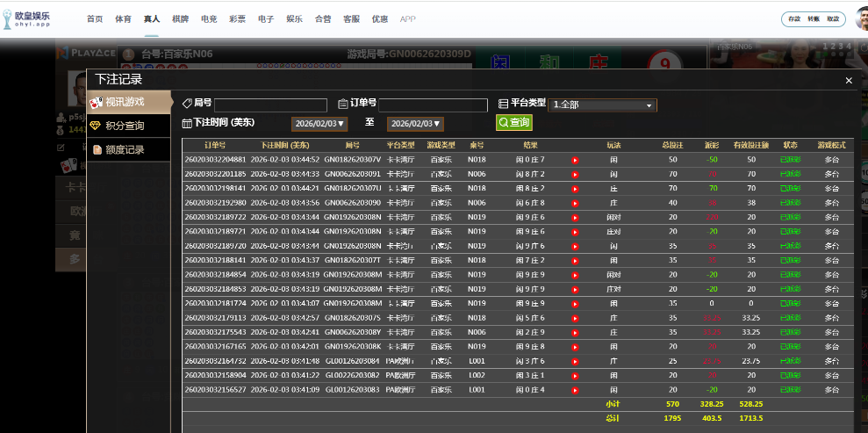Screen dimensions: 868x433
Task: Play video replay for order 260203032156527
Action: tap(575, 389)
